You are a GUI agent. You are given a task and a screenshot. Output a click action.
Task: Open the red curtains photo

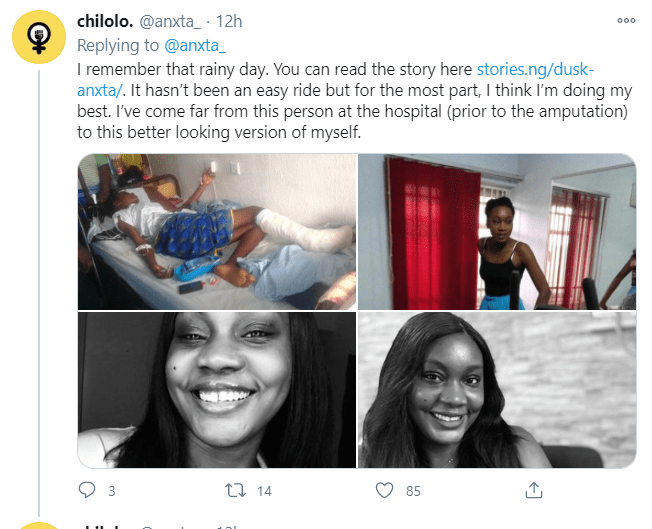497,231
